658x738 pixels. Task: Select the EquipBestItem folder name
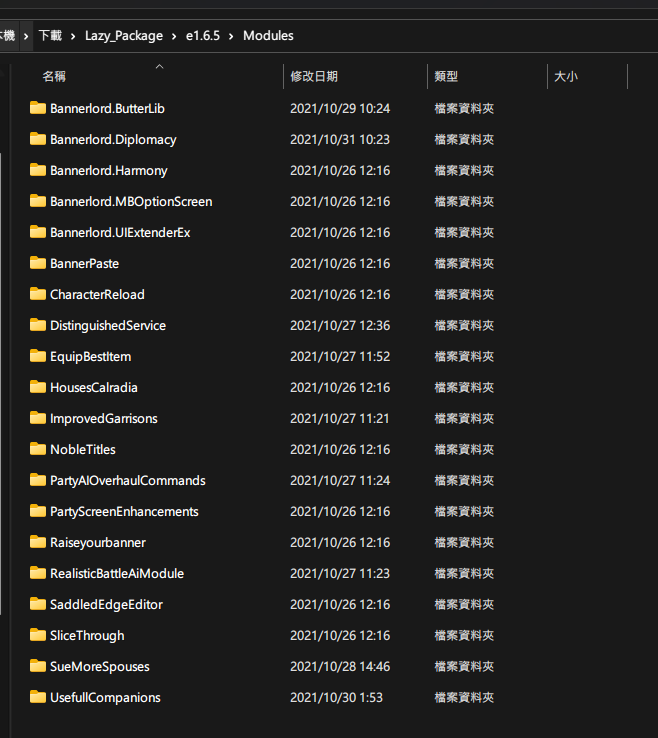90,357
